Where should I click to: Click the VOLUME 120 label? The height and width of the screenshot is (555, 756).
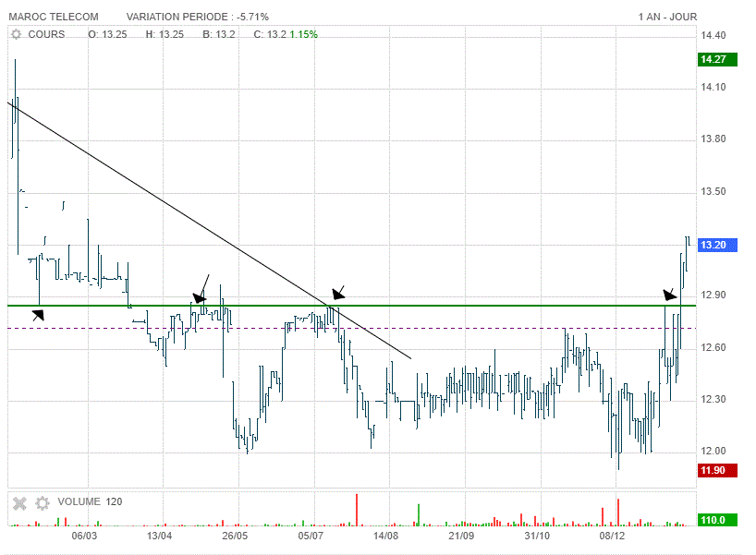click(91, 501)
